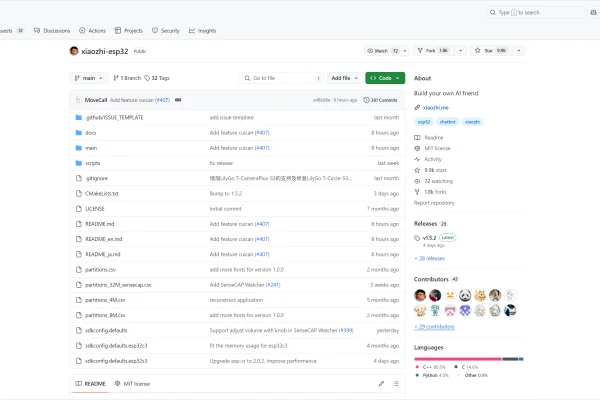Open the docs folder icon
Image resolution: width=600 pixels, height=400 pixels.
point(79,133)
